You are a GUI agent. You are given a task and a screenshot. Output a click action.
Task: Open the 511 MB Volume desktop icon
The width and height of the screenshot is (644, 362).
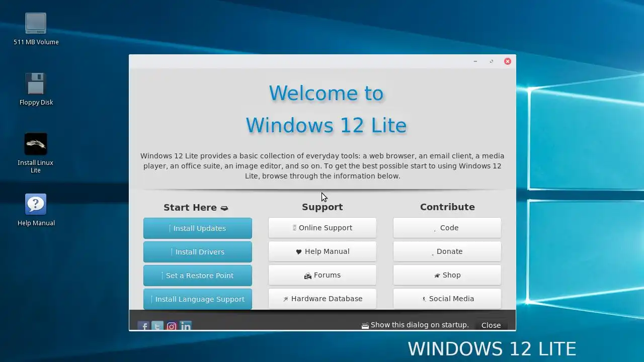click(x=36, y=29)
